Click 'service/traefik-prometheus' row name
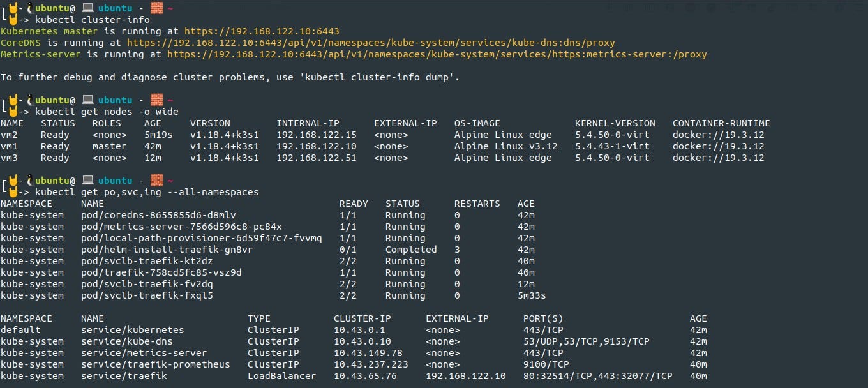 tap(156, 364)
